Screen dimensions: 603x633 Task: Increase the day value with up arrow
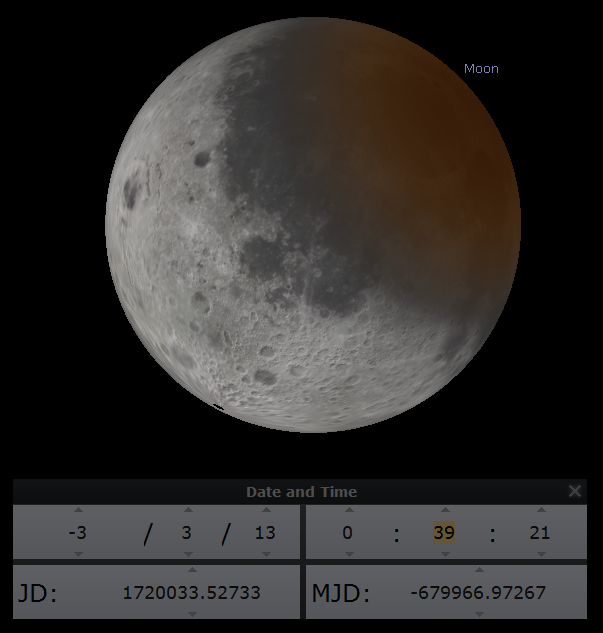pos(266,510)
